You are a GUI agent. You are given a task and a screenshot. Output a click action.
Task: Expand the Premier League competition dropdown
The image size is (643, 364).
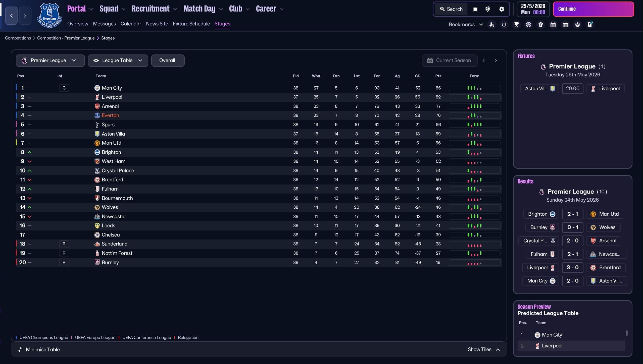click(x=50, y=60)
